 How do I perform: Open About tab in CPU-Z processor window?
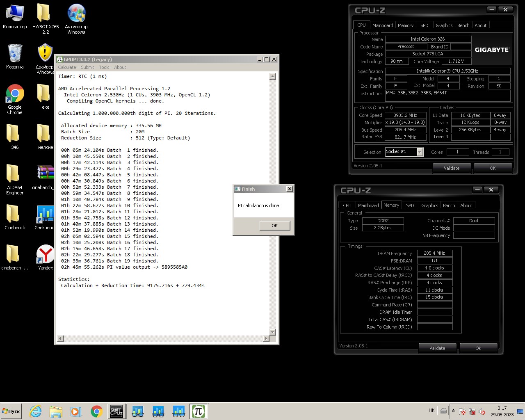[x=480, y=25]
